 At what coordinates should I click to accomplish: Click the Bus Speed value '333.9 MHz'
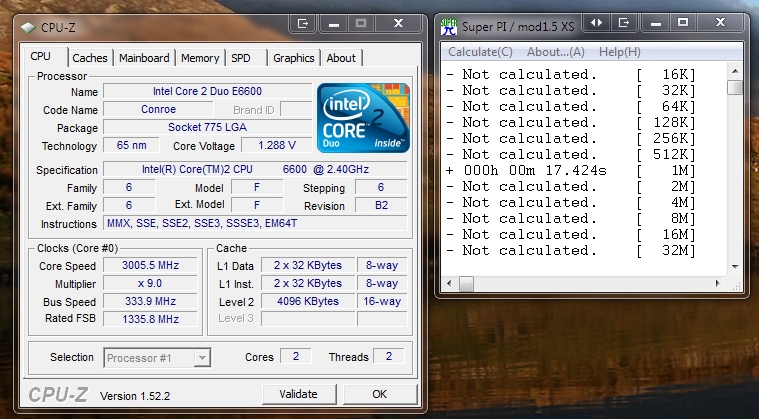(151, 301)
